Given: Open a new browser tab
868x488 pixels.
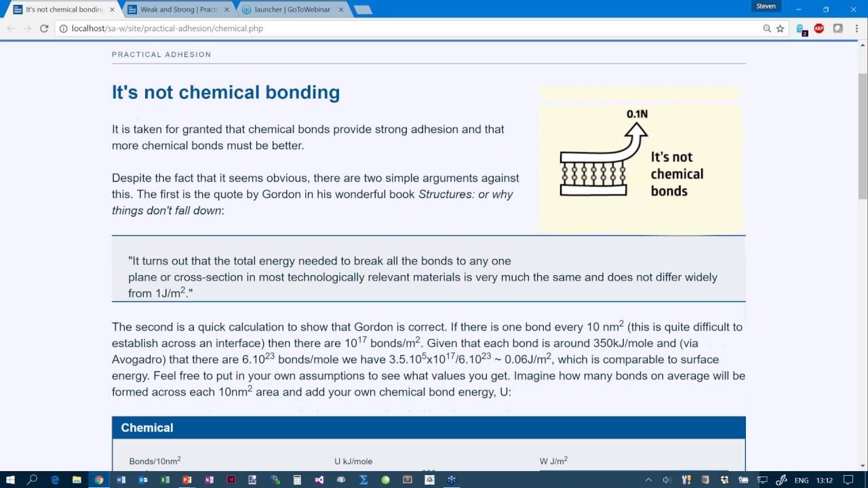Looking at the screenshot, I should pyautogui.click(x=363, y=9).
